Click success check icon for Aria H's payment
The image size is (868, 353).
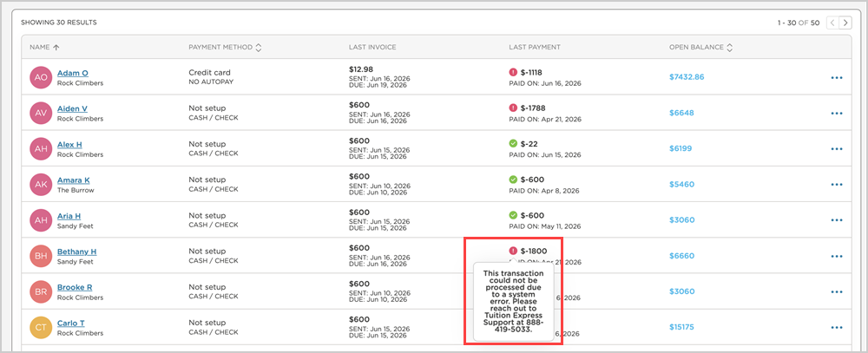(x=513, y=215)
